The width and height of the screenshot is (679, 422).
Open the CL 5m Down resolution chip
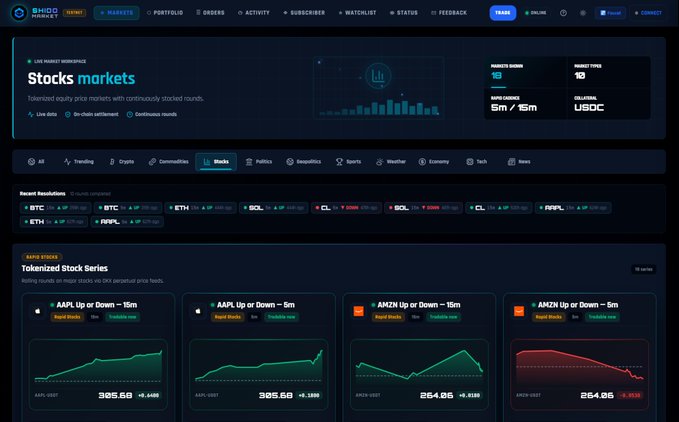pyautogui.click(x=346, y=208)
